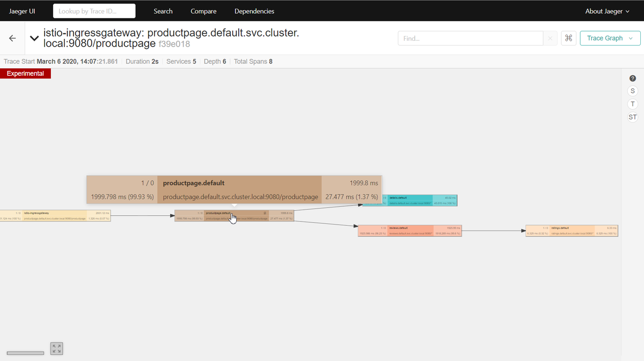The height and width of the screenshot is (361, 644).
Task: Open the Trace Graph view dropdown
Action: point(610,38)
